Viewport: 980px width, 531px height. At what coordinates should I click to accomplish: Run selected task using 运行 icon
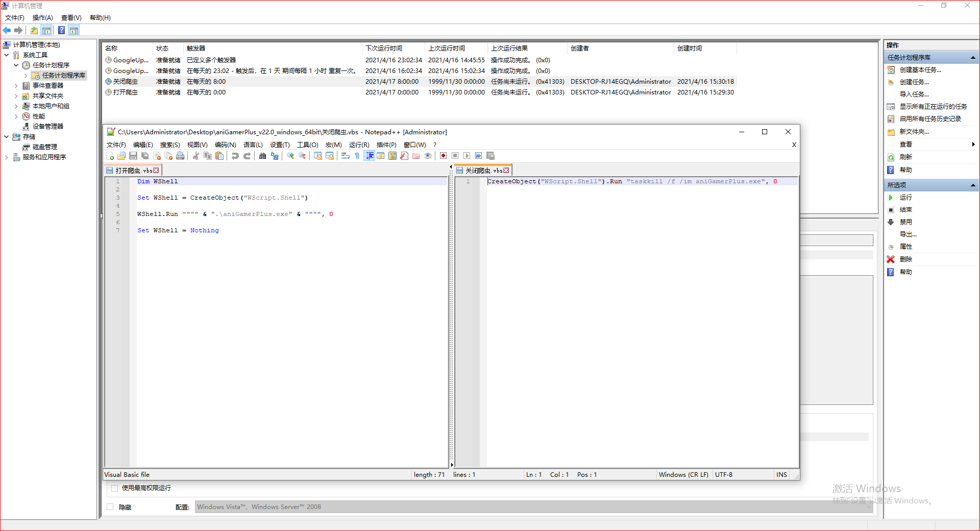[x=907, y=197]
